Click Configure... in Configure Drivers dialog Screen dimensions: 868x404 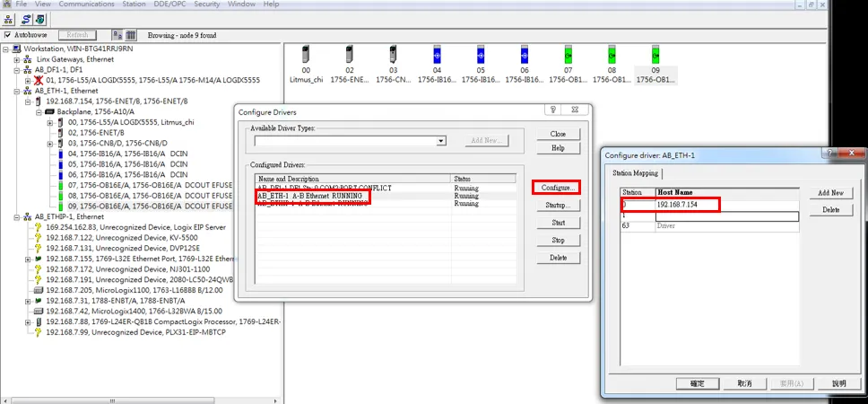click(558, 188)
